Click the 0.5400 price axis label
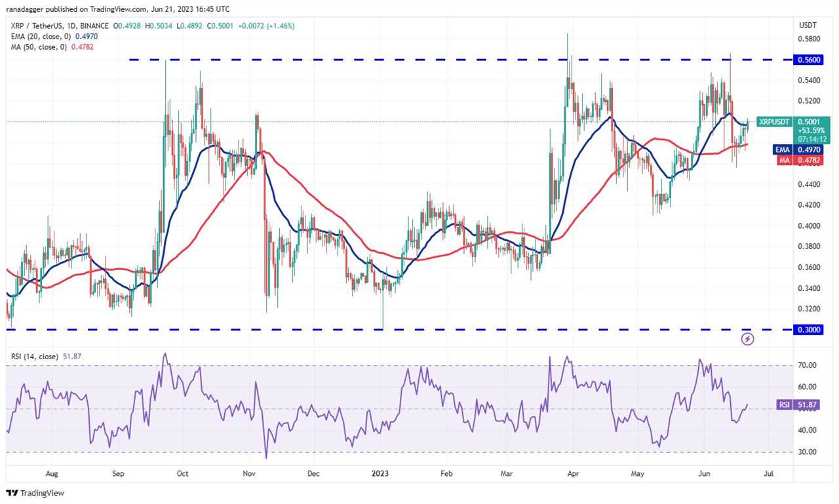 pos(809,80)
